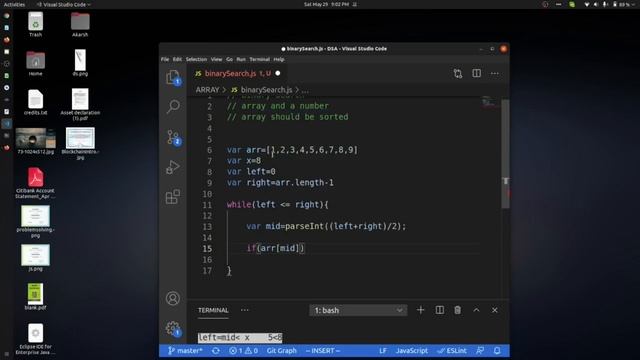Screen dimensions: 640x360
Task: Click the -- INSERT -- vim mode indicator
Action: (323, 351)
